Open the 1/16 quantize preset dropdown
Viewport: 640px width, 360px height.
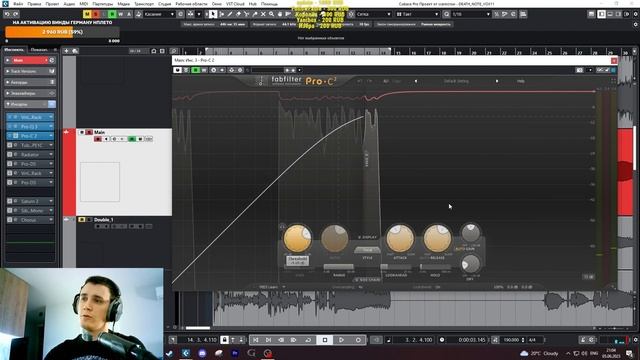[471, 14]
